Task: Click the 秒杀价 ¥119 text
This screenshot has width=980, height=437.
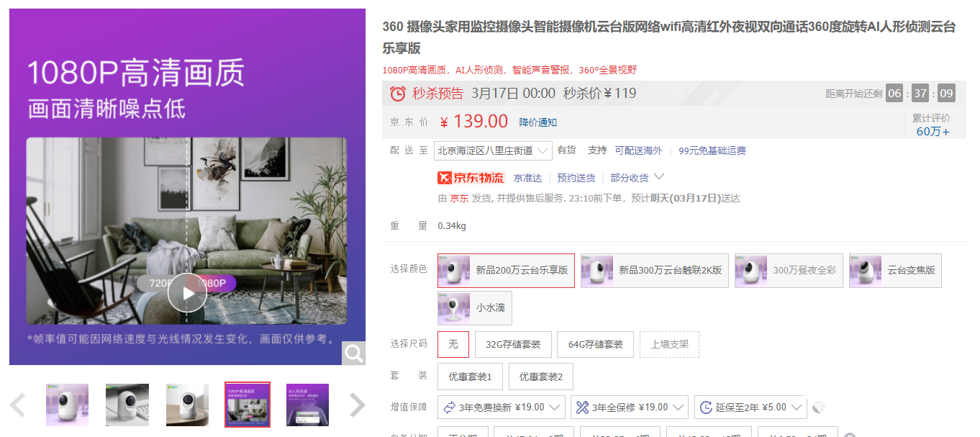Action: (x=599, y=93)
